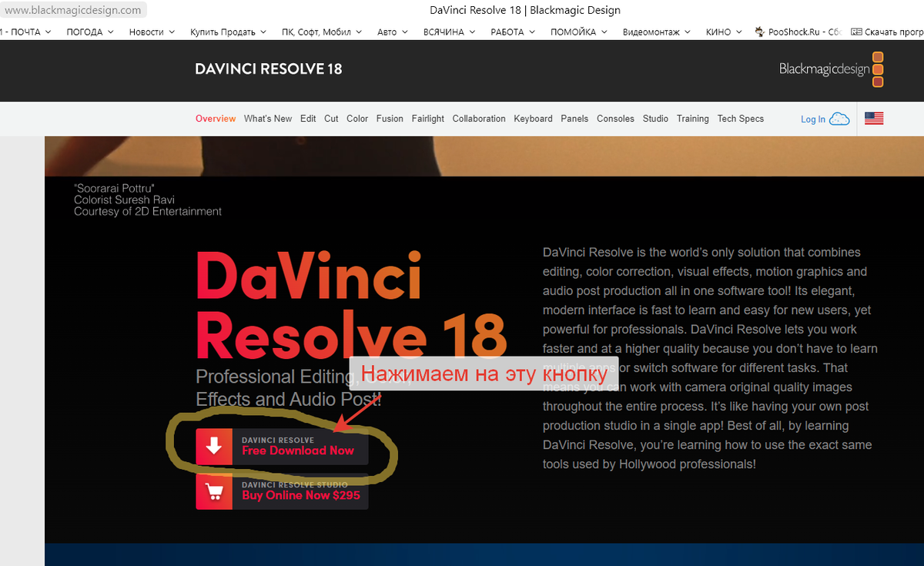Click Buy Online Now $295 button

pyautogui.click(x=282, y=491)
